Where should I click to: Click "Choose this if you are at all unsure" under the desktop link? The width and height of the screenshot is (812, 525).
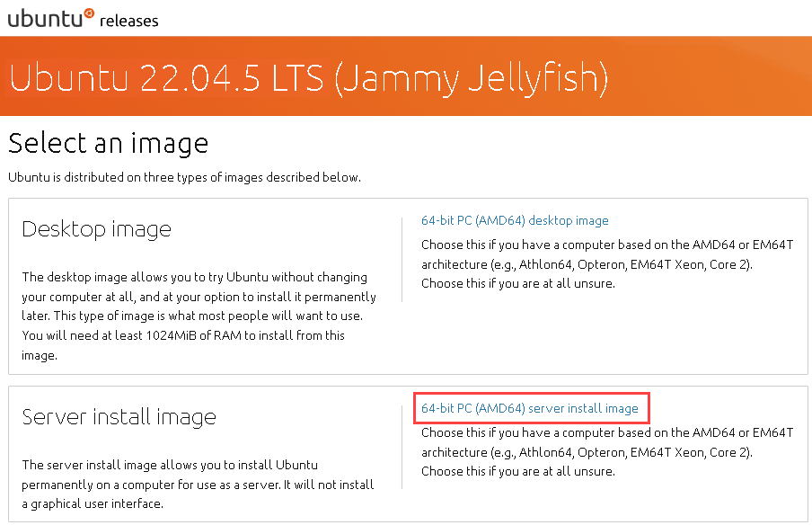(517, 283)
